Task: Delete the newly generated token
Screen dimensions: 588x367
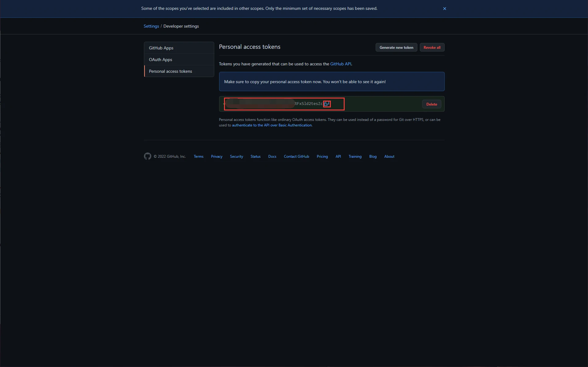Action: click(x=431, y=104)
